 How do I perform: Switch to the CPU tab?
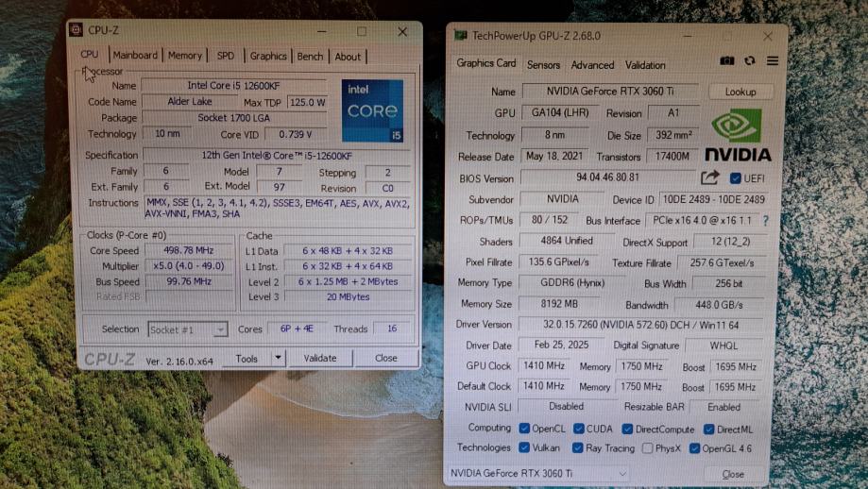(x=90, y=54)
